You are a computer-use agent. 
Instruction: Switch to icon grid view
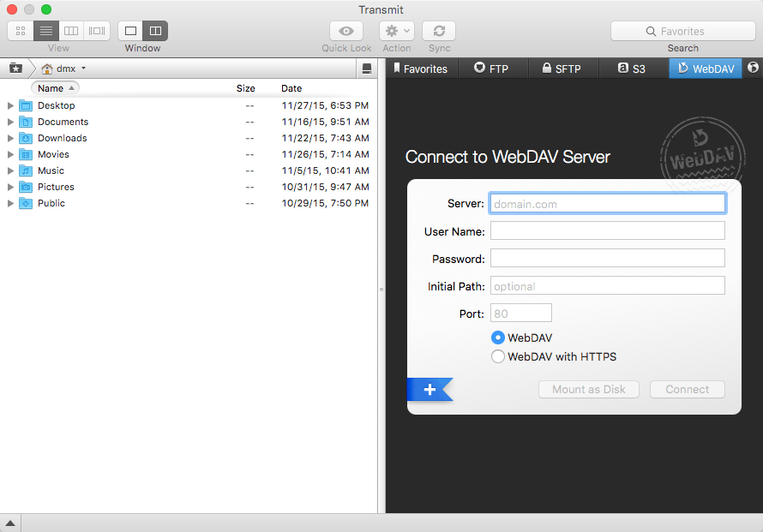(21, 31)
